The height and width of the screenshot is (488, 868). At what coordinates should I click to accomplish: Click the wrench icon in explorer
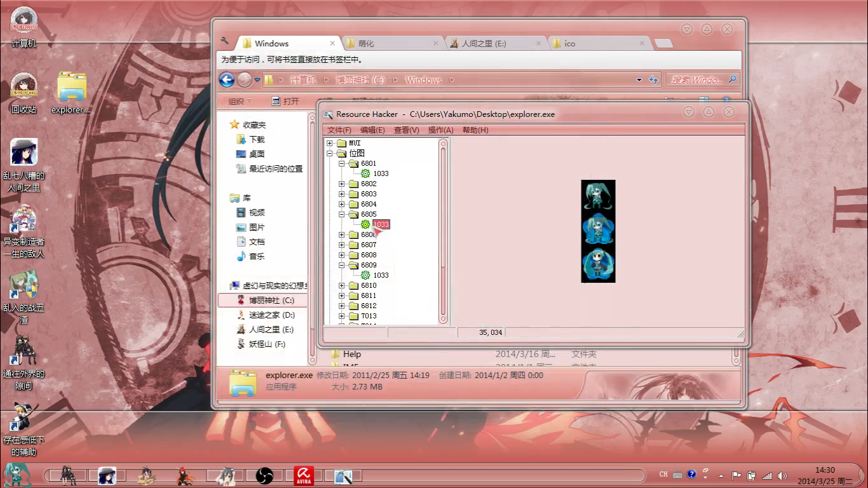[224, 41]
